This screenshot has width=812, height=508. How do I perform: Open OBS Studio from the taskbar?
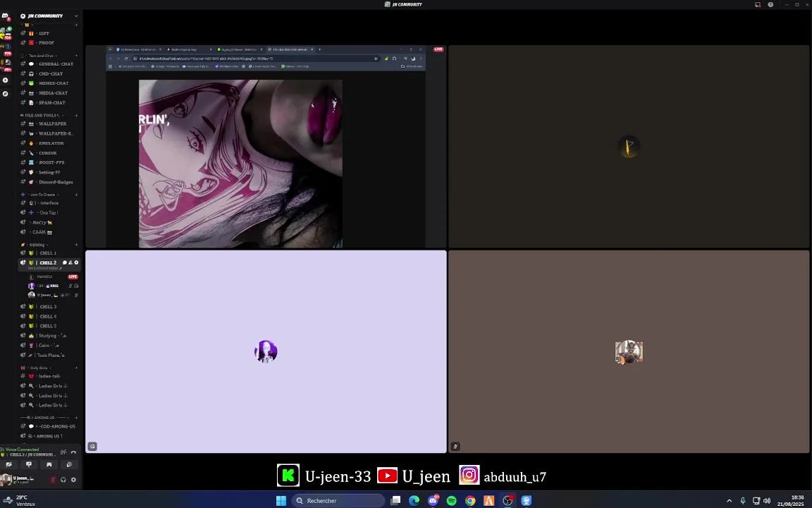[x=508, y=501]
